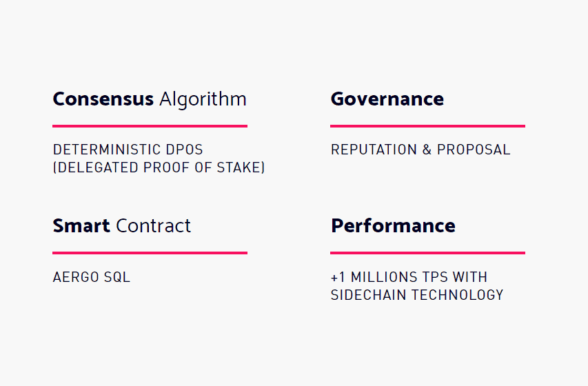588x386 pixels.
Task: Select the word SQL
Action: [x=117, y=277]
